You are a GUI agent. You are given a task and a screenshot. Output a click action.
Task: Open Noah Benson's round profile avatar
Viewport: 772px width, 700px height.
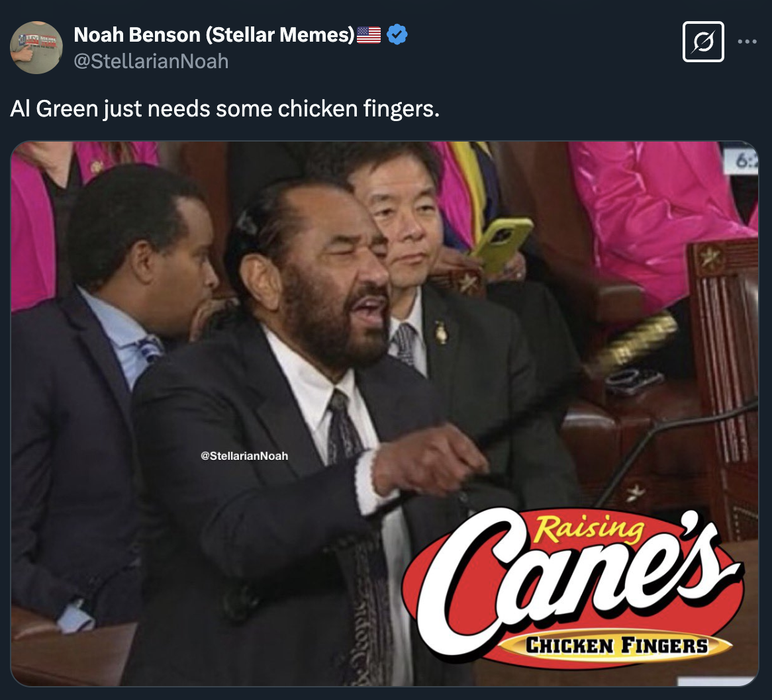(x=36, y=48)
